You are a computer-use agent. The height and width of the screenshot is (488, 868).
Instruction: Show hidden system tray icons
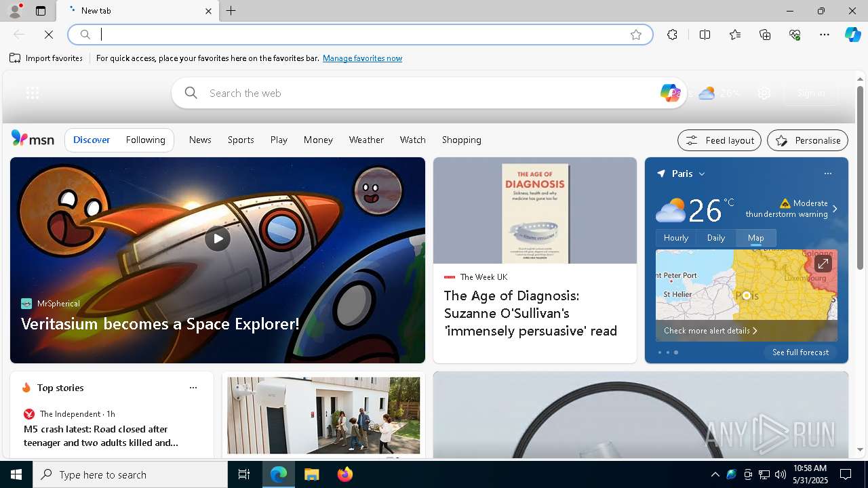click(715, 474)
